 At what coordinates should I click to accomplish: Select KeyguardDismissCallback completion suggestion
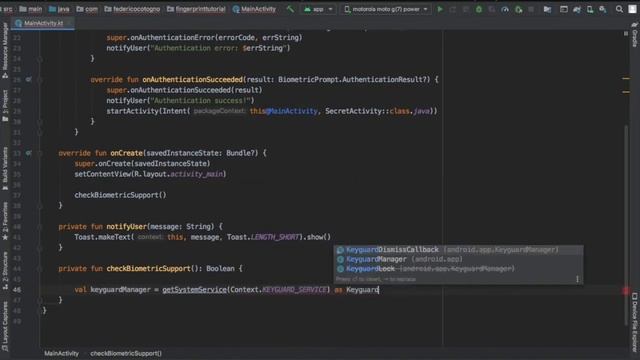click(458, 249)
